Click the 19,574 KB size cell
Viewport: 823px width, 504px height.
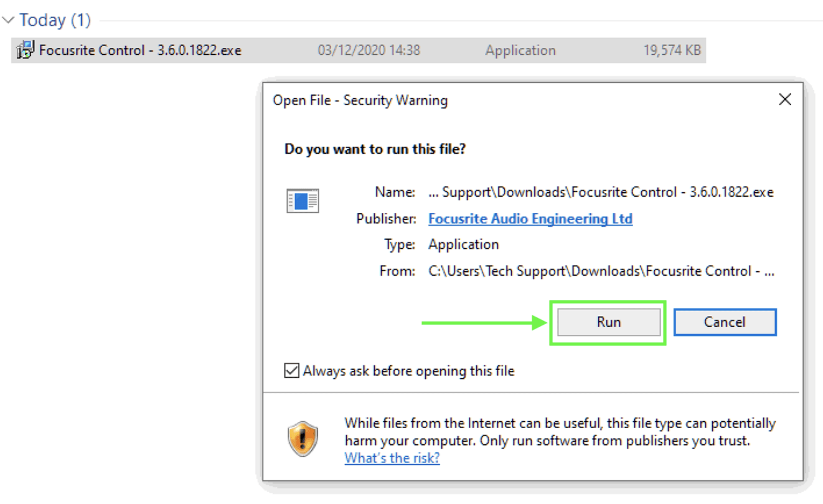tap(672, 50)
